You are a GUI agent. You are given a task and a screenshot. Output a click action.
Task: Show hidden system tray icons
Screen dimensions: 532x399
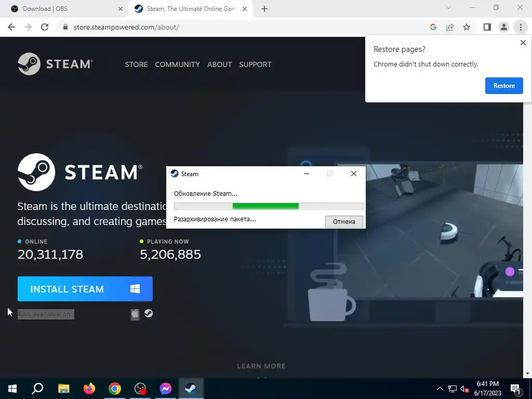tap(440, 389)
